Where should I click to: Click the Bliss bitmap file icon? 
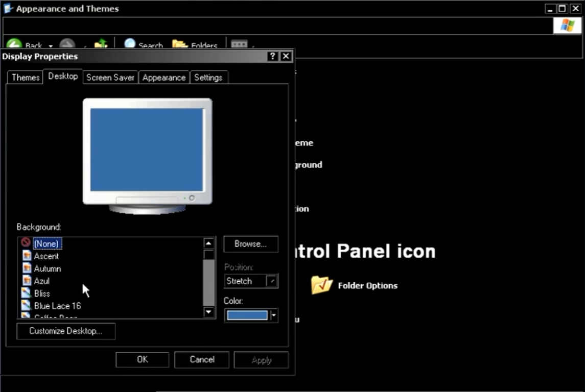[26, 293]
